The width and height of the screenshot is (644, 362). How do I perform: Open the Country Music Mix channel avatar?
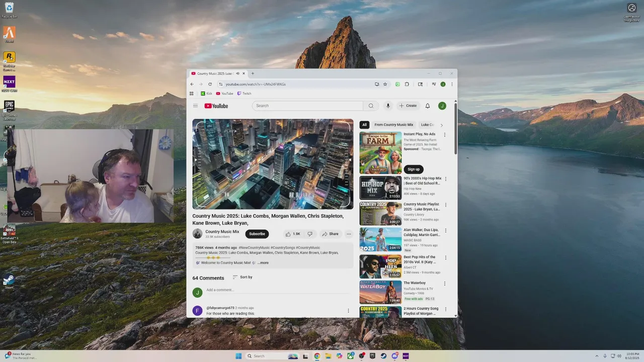(x=197, y=234)
